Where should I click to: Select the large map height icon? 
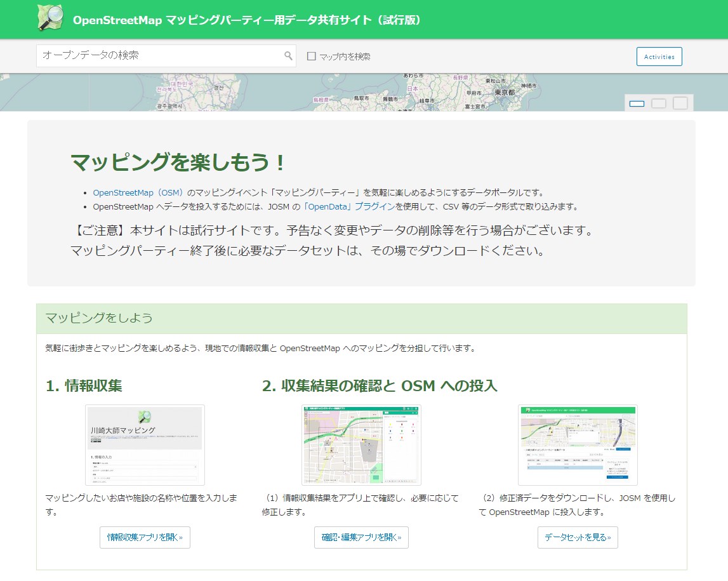(680, 104)
